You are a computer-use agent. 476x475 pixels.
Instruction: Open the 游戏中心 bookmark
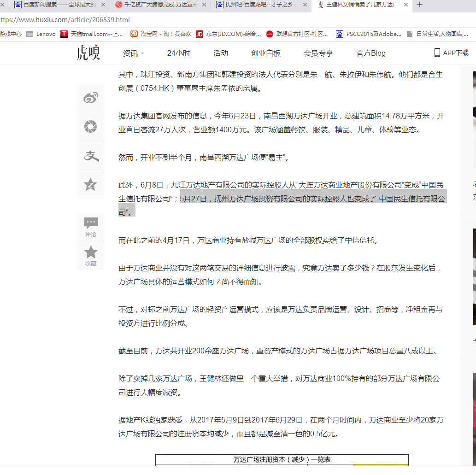(x=11, y=34)
